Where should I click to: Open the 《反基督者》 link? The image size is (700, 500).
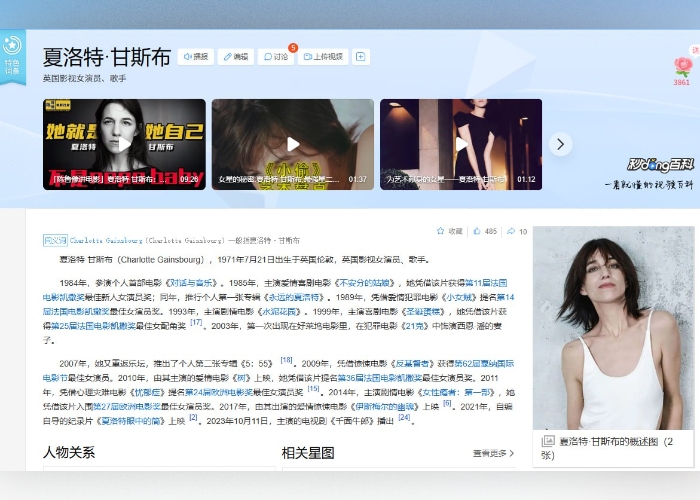click(412, 364)
